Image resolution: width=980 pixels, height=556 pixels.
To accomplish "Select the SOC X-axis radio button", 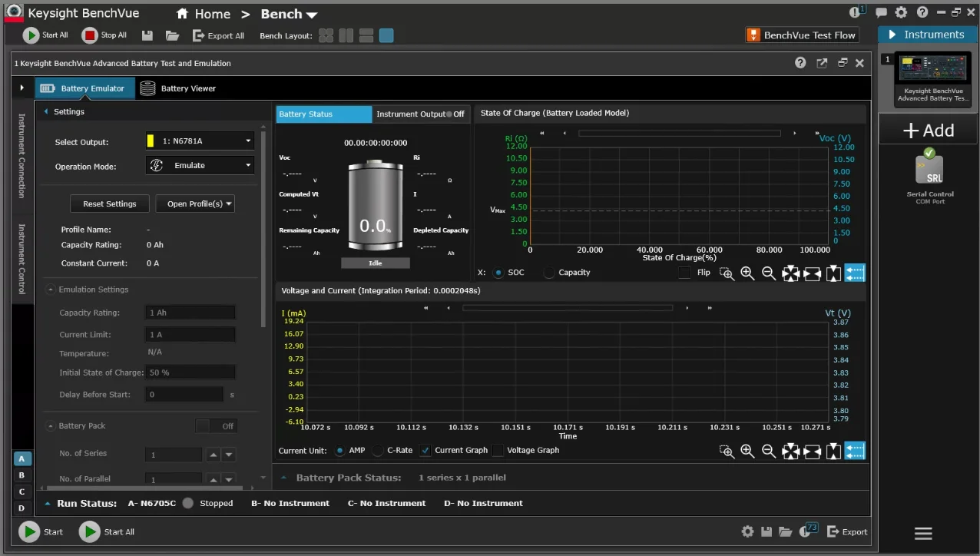I will click(498, 273).
